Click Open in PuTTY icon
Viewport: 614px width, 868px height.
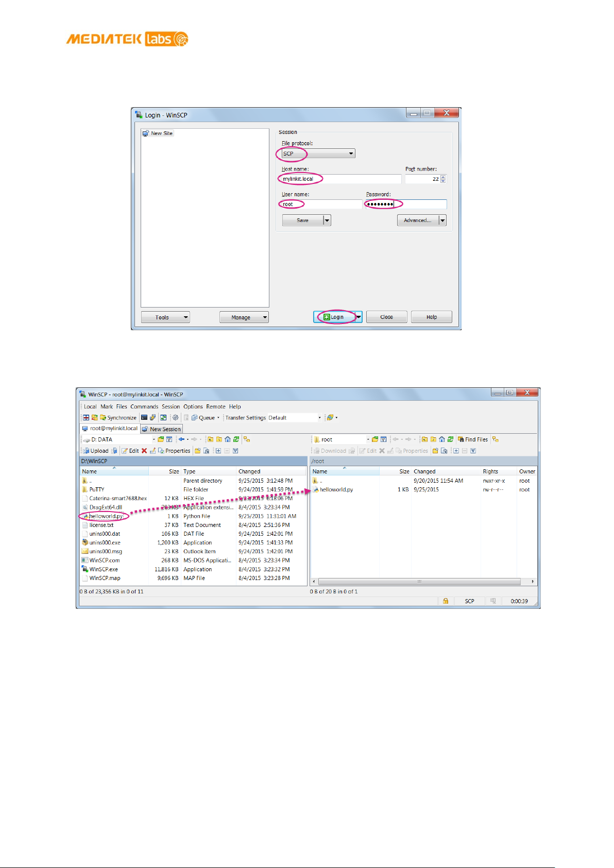[x=152, y=418]
